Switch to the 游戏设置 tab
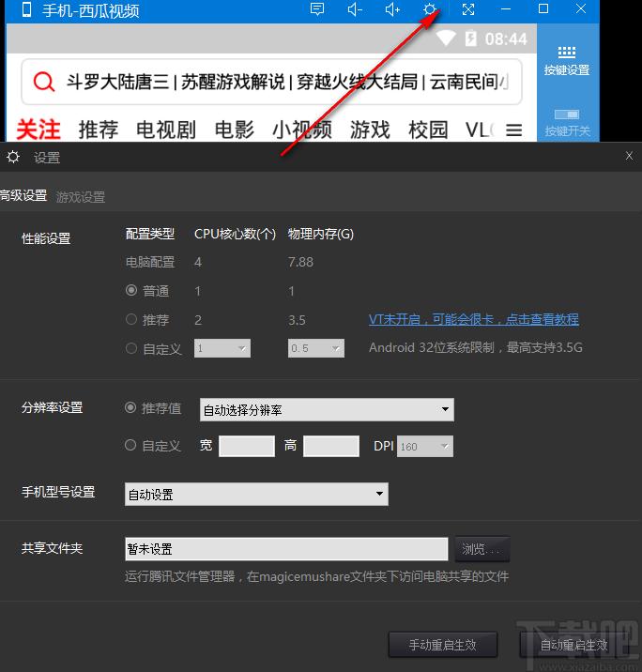The width and height of the screenshot is (642, 672). pos(81,197)
